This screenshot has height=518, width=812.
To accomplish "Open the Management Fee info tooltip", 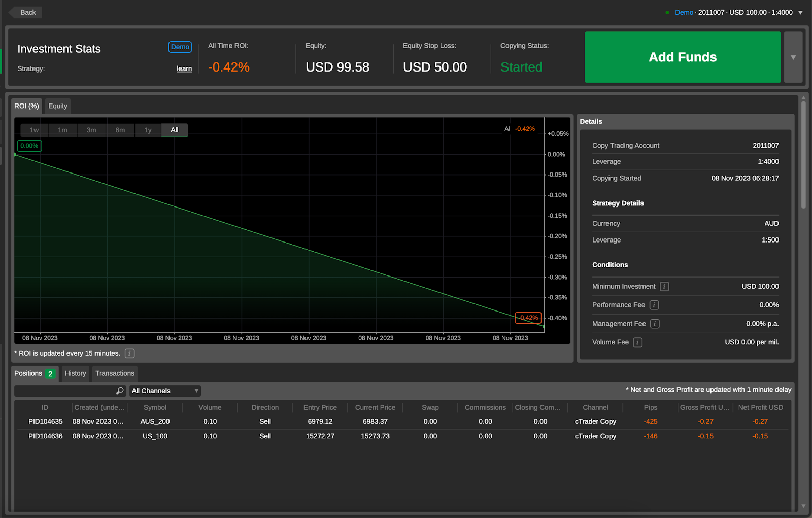I will pyautogui.click(x=655, y=323).
